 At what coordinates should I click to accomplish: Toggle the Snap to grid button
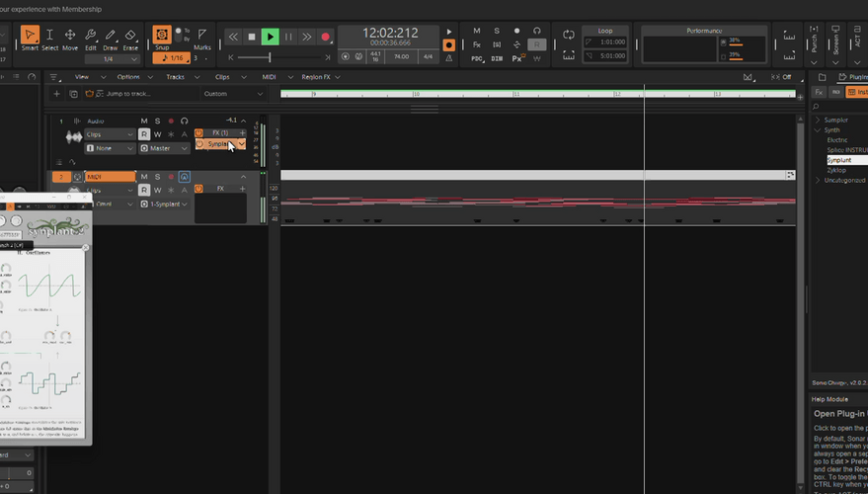click(x=162, y=37)
